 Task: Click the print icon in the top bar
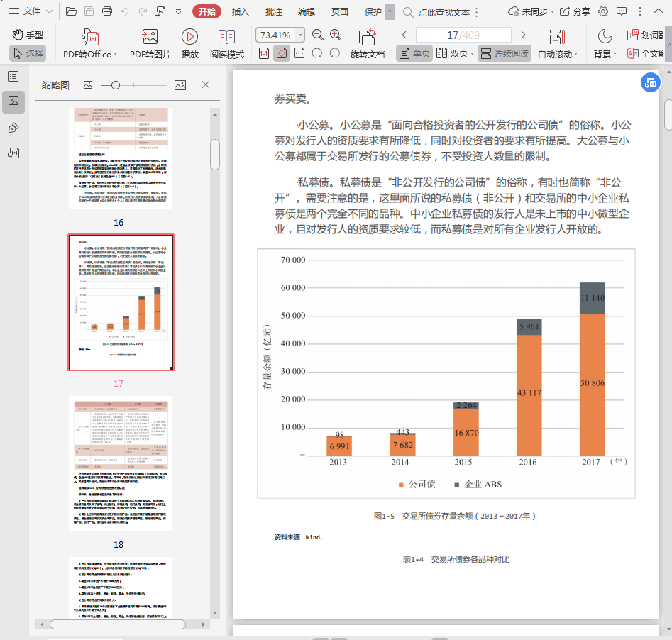tap(107, 11)
